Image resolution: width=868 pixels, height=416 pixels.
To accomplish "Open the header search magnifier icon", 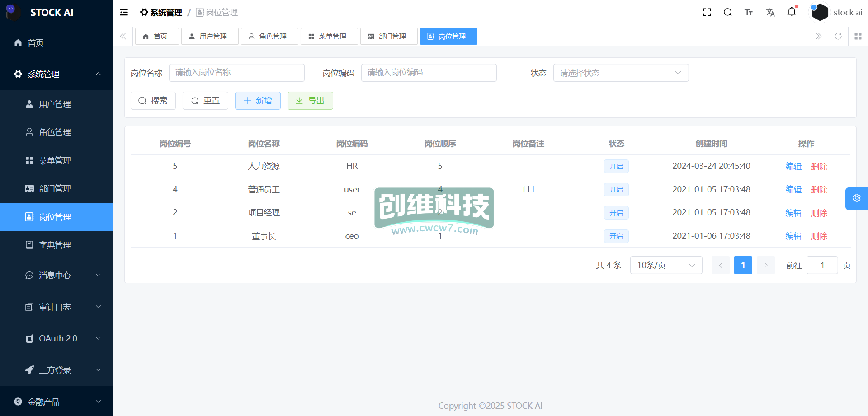I will point(727,13).
